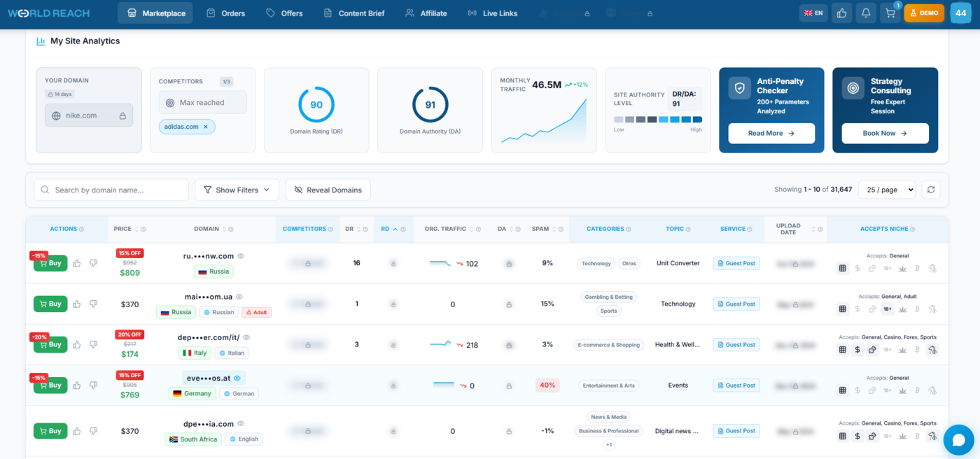Click the nike.com domain field
The height and width of the screenshot is (459, 980).
[x=89, y=115]
